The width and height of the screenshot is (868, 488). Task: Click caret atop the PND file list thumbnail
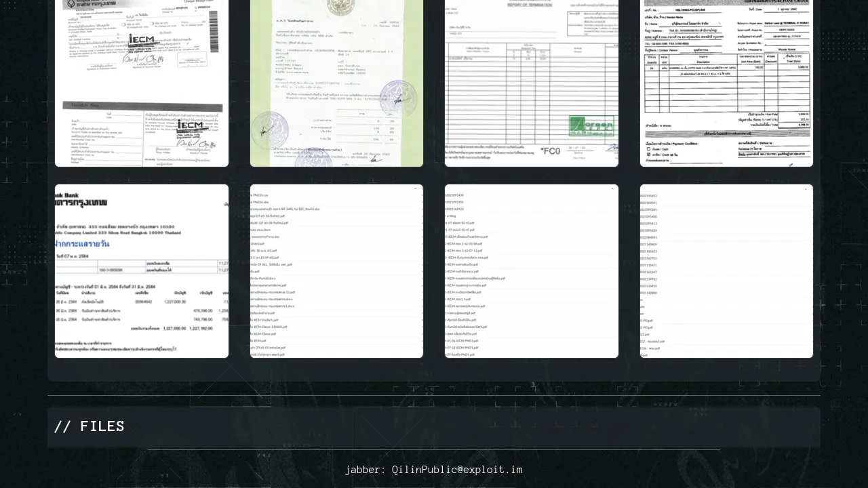416,188
